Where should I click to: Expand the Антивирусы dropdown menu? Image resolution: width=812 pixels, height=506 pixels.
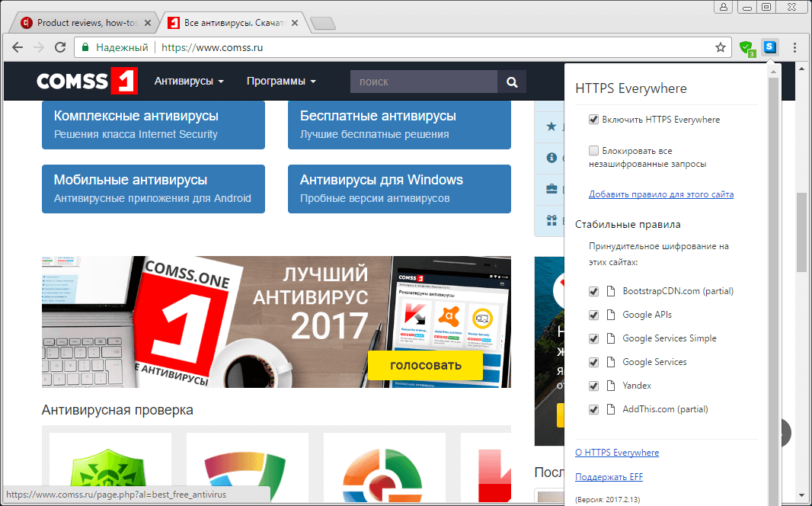point(189,82)
